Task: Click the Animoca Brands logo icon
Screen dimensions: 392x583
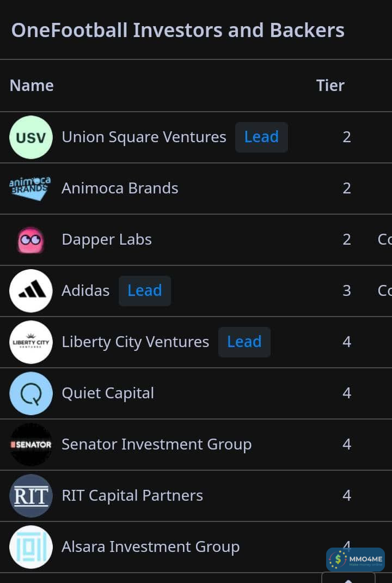Action: pyautogui.click(x=30, y=189)
